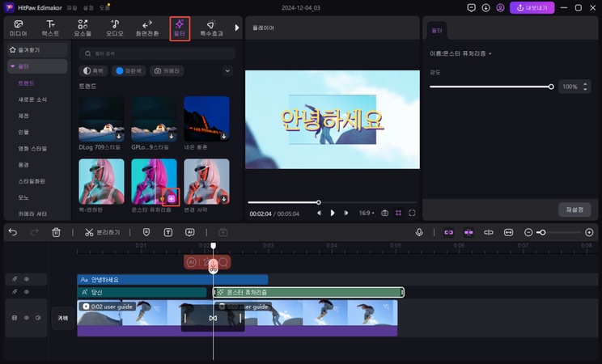Click the text-box T icon in the timeline toolbar
Screen dimensions: 602x364
168,232
